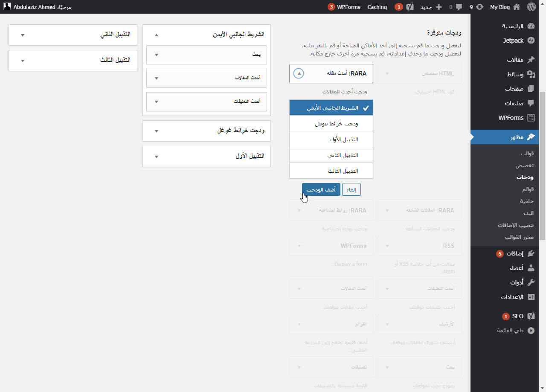Image resolution: width=546 pixels, height=392 pixels.
Task: Collapse the الشريط الجانبي الأيمن sidebar panel
Action: tap(156, 35)
